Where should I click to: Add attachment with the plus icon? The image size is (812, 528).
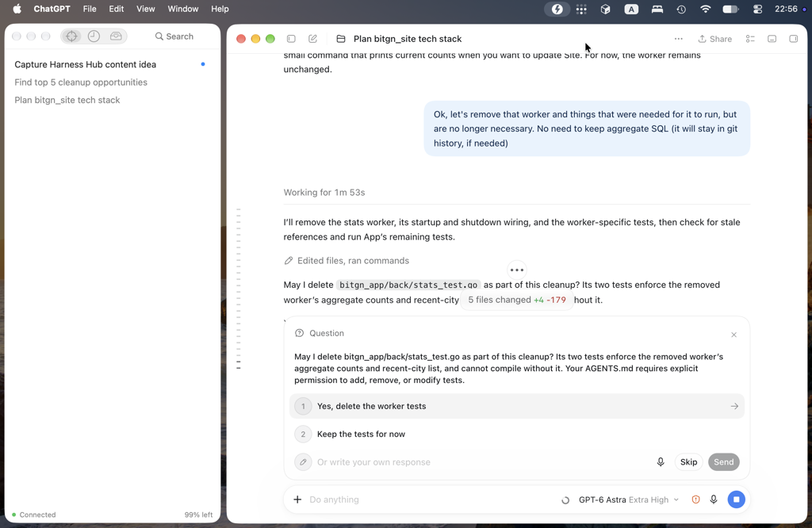pyautogui.click(x=297, y=499)
